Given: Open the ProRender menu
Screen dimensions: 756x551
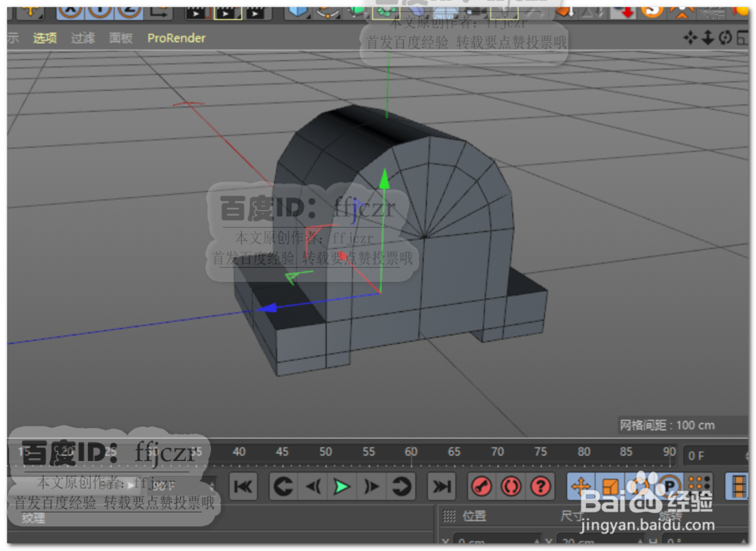Looking at the screenshot, I should 176,38.
